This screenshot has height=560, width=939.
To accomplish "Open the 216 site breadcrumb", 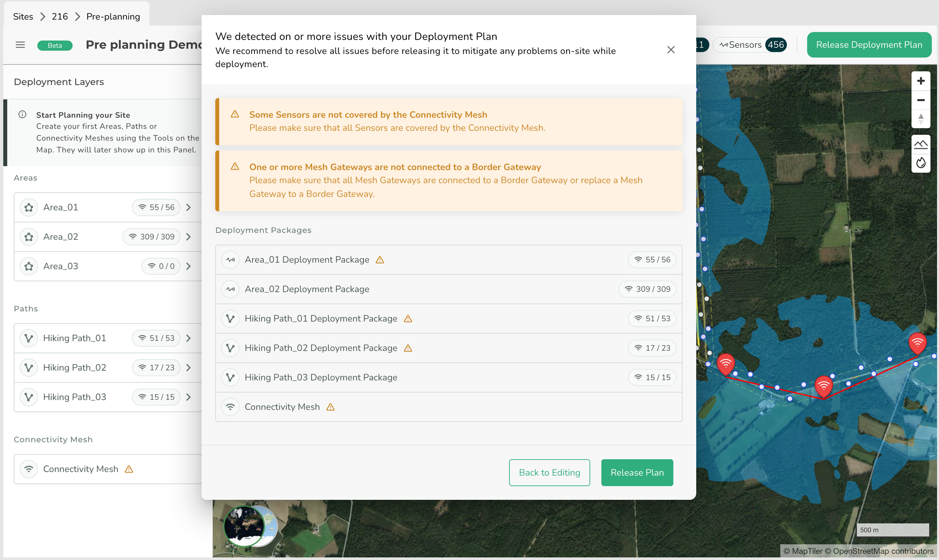I will [60, 17].
